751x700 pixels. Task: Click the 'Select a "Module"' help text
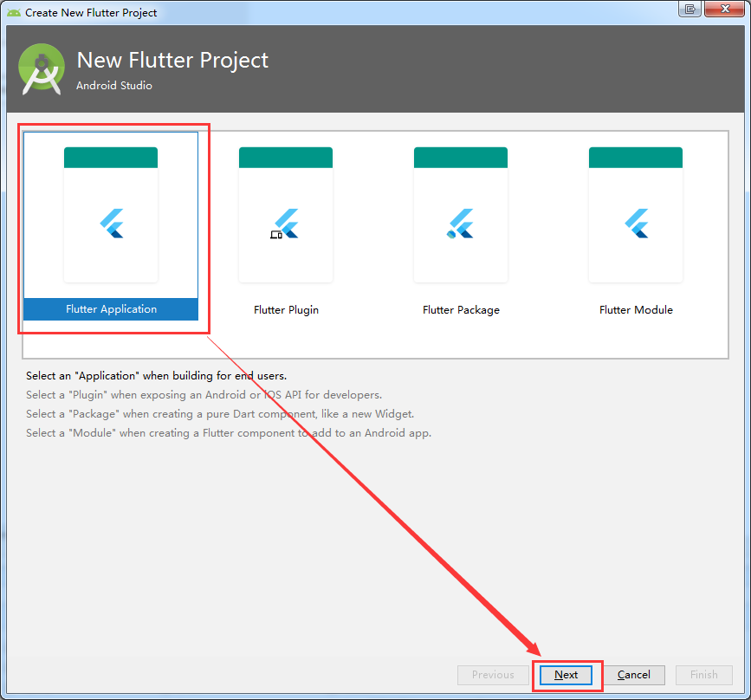pos(229,433)
